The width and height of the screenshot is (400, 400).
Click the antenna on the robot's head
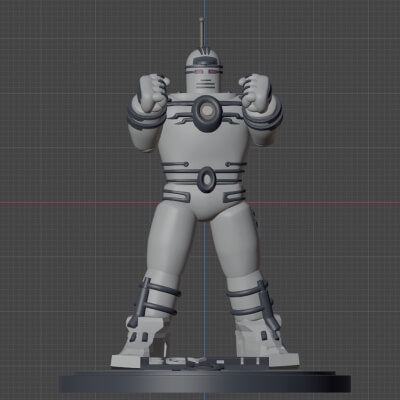click(201, 34)
